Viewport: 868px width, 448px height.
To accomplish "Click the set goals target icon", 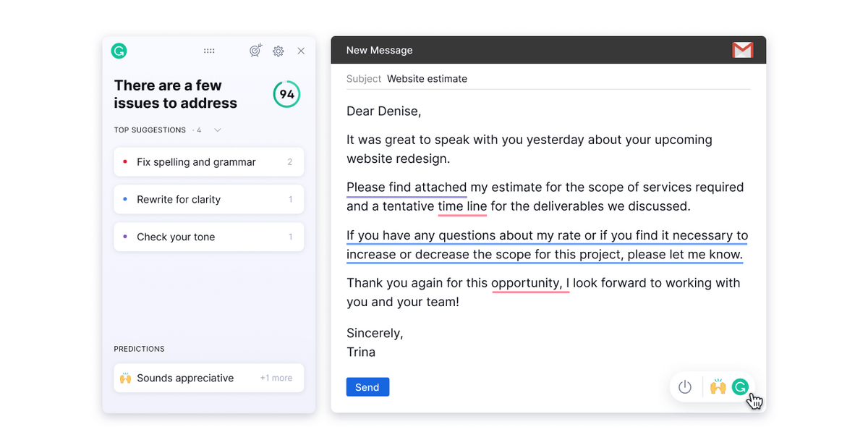I will 255,51.
